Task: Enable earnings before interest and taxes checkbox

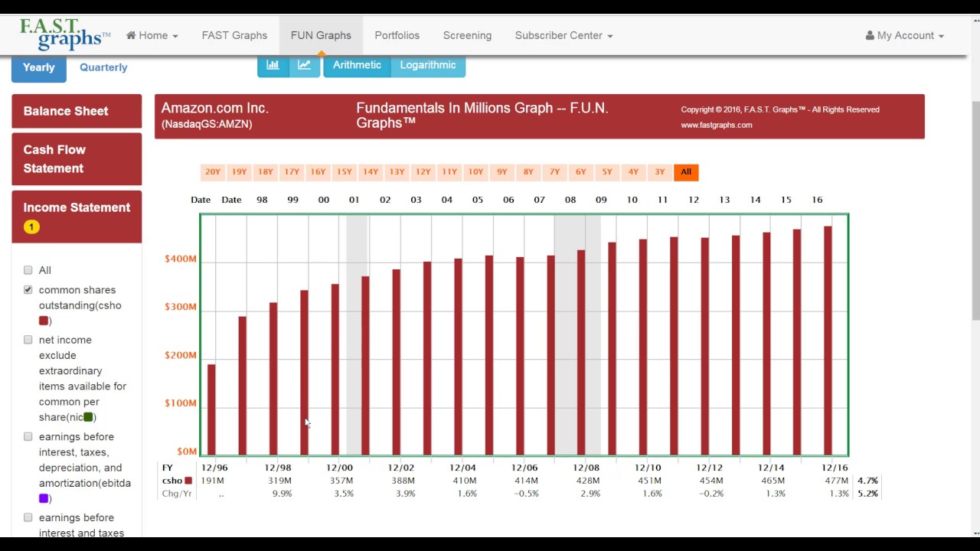Action: [x=28, y=518]
